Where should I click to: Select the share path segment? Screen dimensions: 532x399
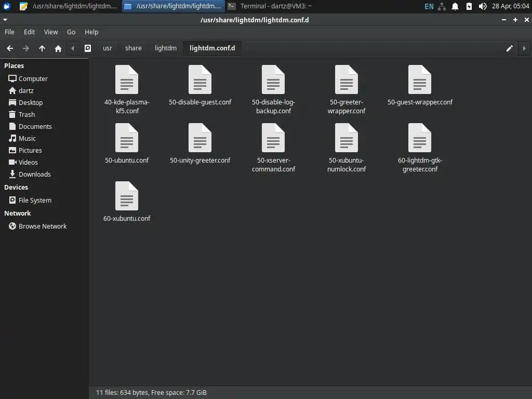(x=134, y=48)
